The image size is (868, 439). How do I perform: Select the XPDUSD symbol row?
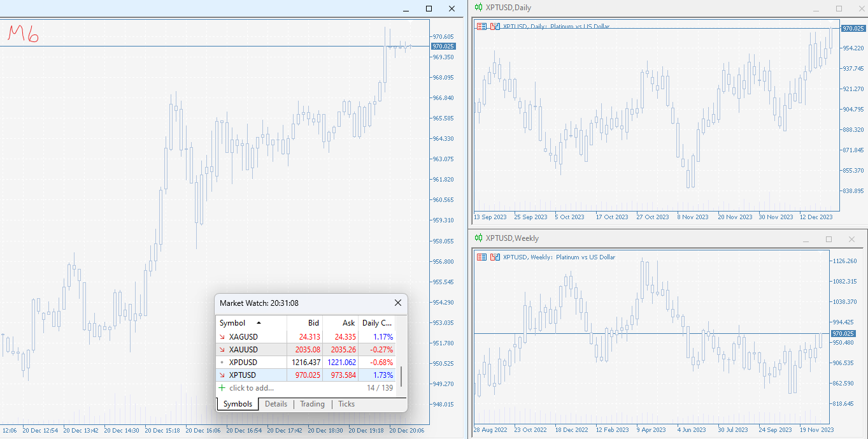[243, 362]
